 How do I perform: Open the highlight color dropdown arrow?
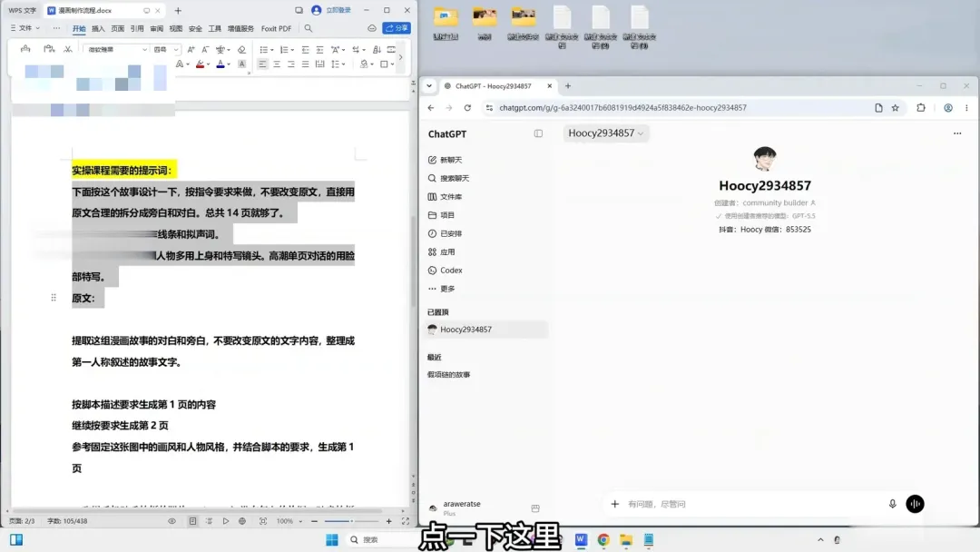(x=208, y=64)
